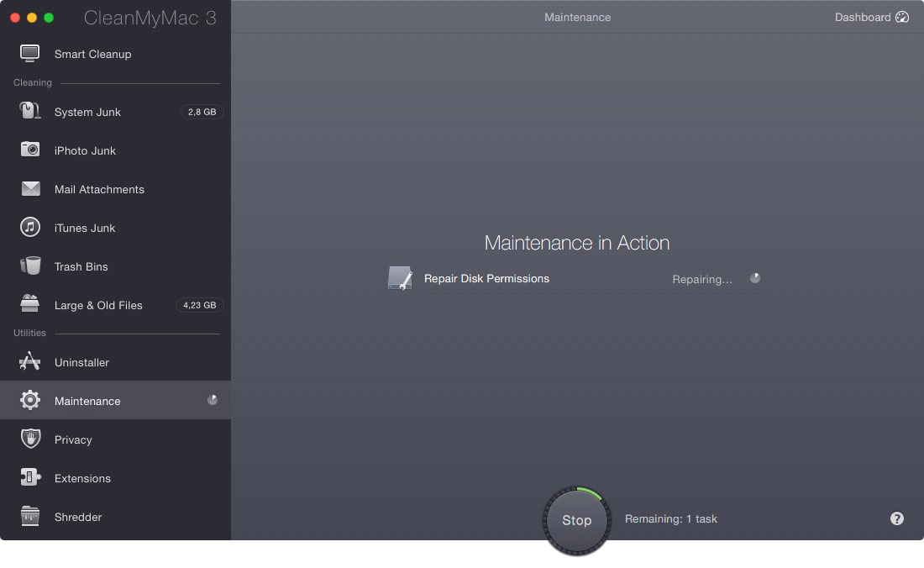Select the Trash Bins icon
Image resolution: width=924 pixels, height=568 pixels.
pos(30,266)
